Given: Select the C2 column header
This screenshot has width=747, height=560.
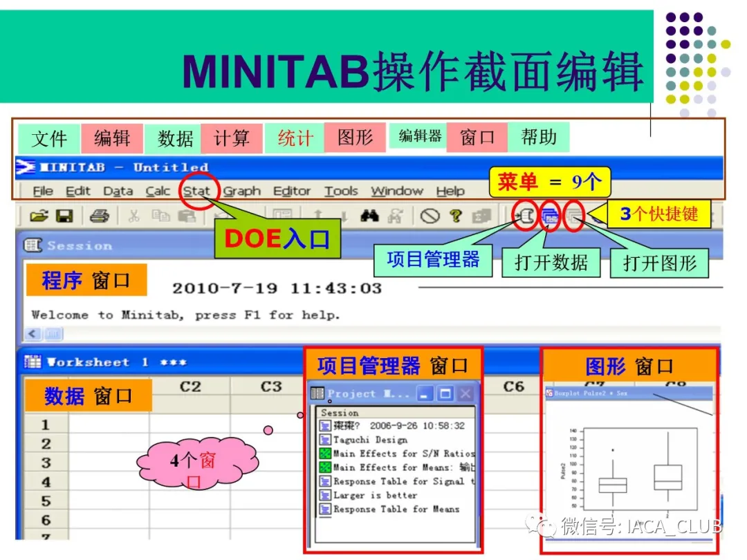Looking at the screenshot, I should tap(190, 386).
